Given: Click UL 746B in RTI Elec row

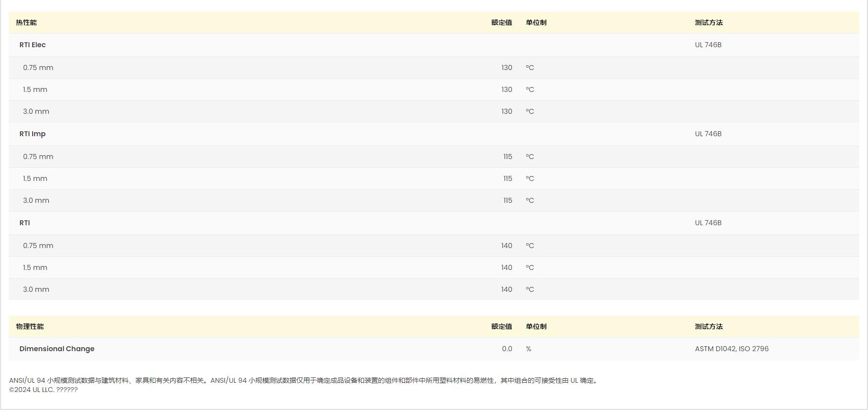Looking at the screenshot, I should pos(708,45).
